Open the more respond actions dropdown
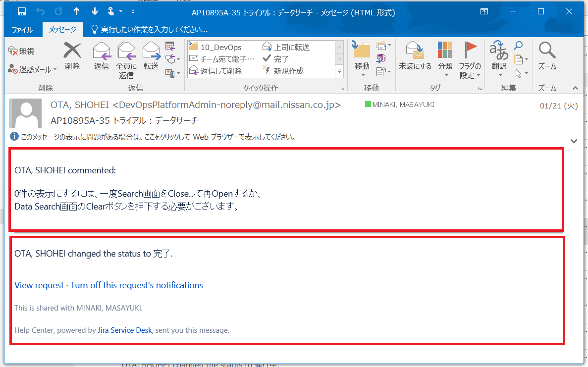This screenshot has width=588, height=367. [x=172, y=73]
